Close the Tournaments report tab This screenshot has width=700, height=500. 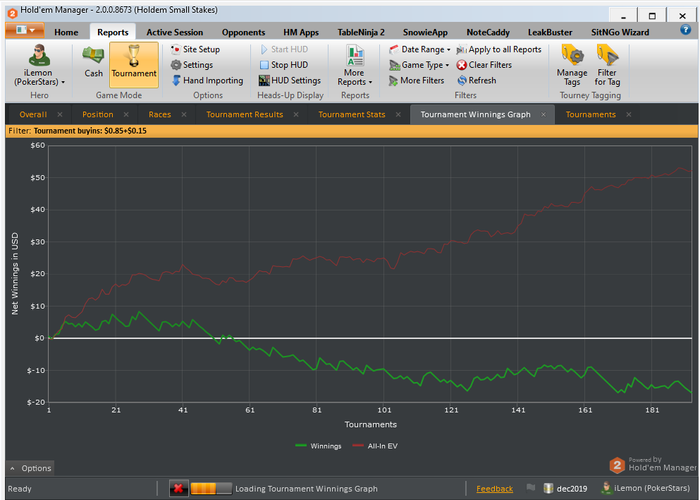pyautogui.click(x=629, y=115)
